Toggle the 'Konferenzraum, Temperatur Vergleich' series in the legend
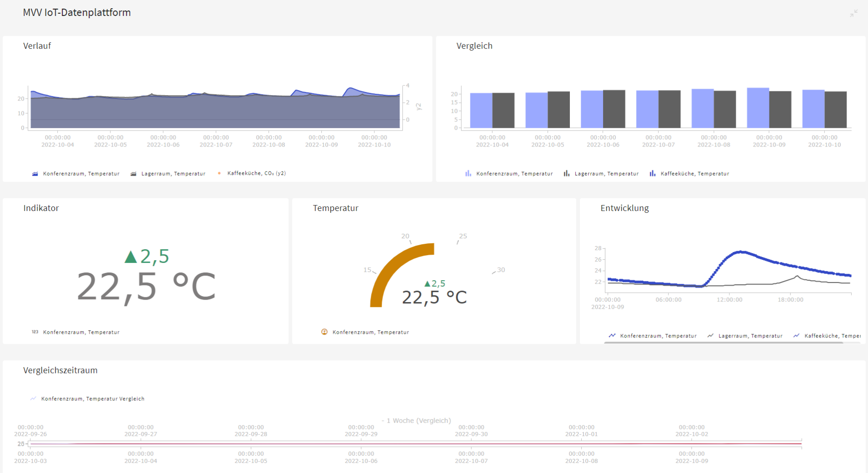 point(93,399)
